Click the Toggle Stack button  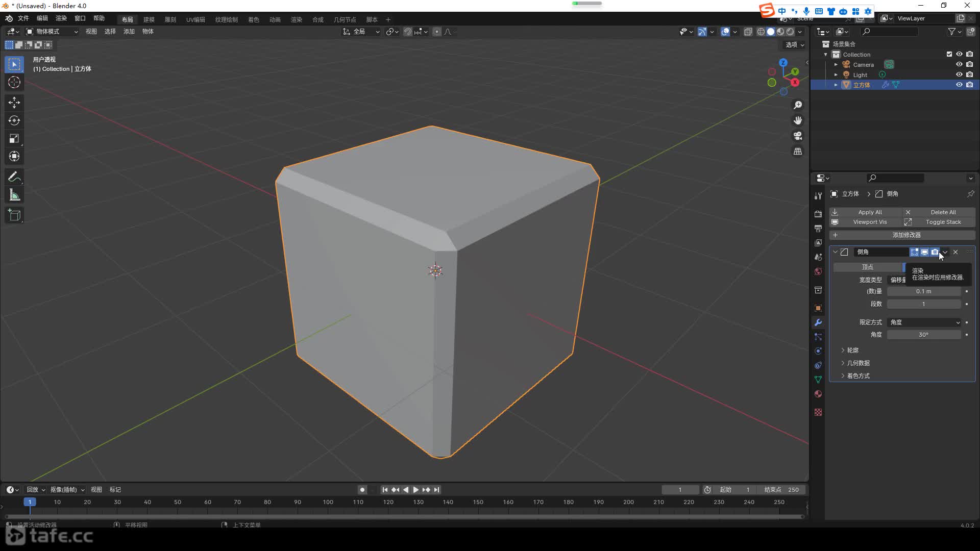click(x=939, y=222)
